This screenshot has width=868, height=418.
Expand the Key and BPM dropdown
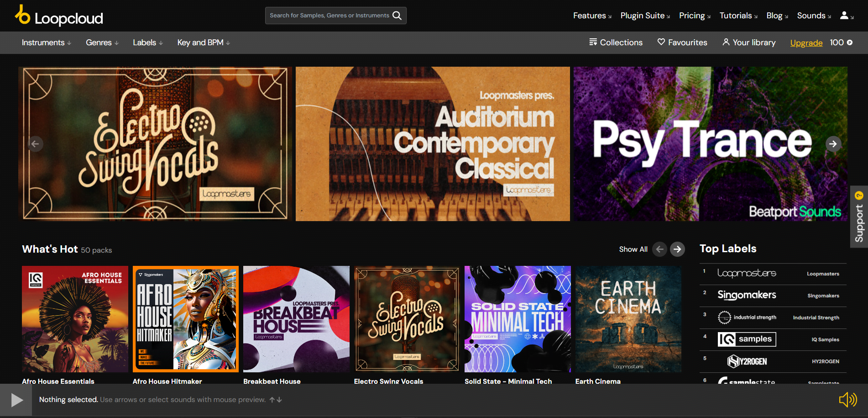pos(204,42)
